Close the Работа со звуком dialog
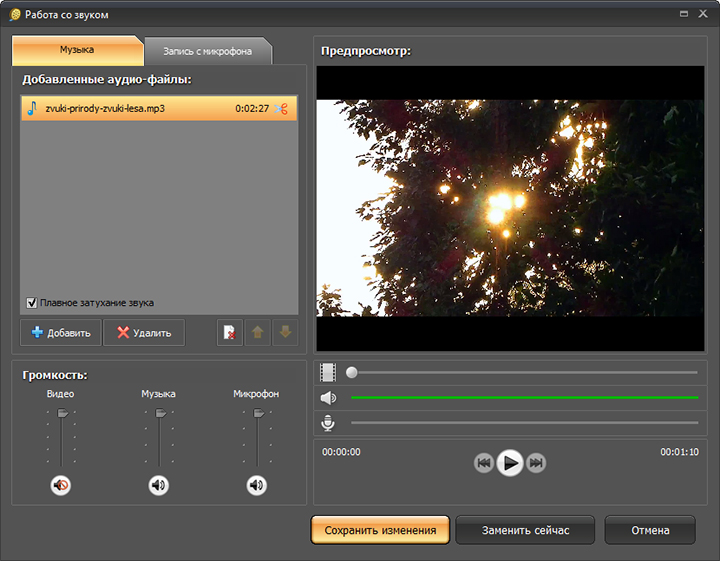 [x=703, y=14]
